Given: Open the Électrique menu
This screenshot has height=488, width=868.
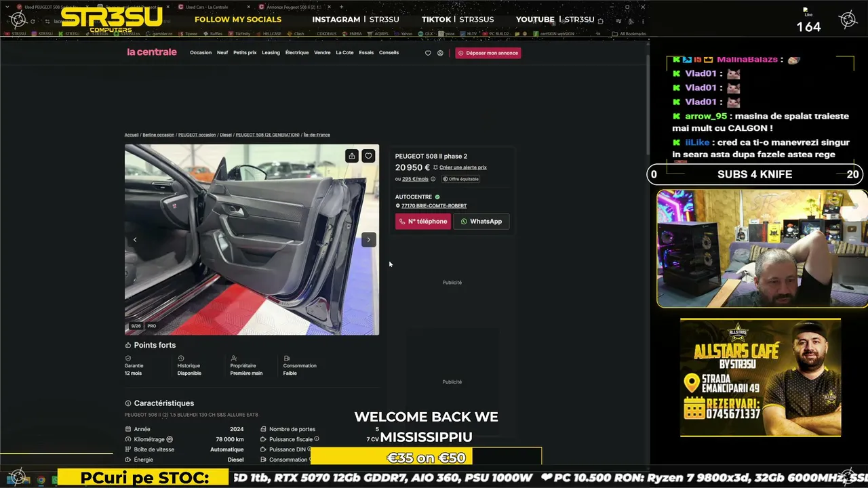Looking at the screenshot, I should 297,53.
